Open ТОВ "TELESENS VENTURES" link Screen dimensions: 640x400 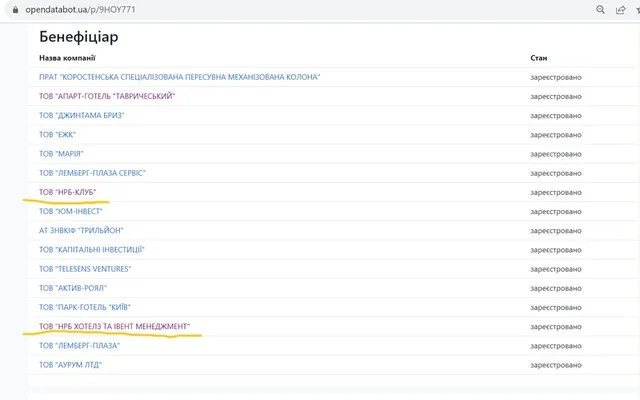pyautogui.click(x=85, y=269)
